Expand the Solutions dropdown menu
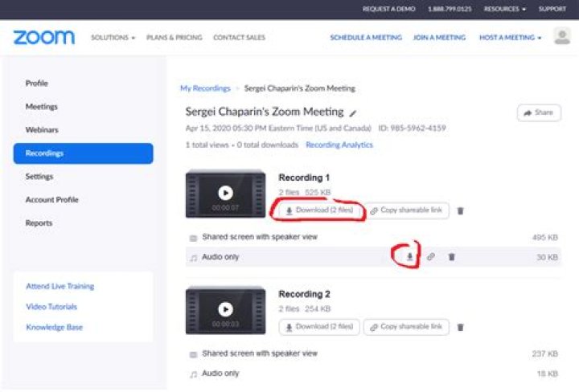 [113, 38]
